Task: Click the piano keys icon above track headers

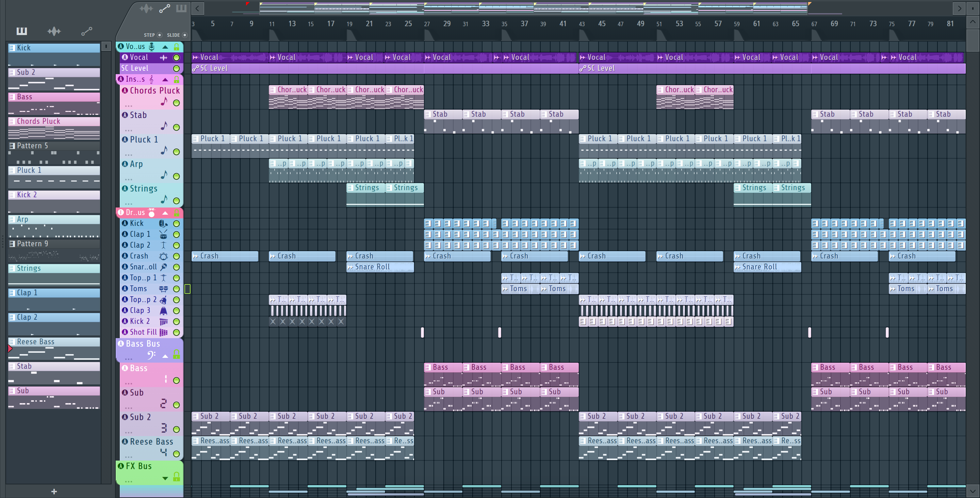Action: tap(181, 9)
